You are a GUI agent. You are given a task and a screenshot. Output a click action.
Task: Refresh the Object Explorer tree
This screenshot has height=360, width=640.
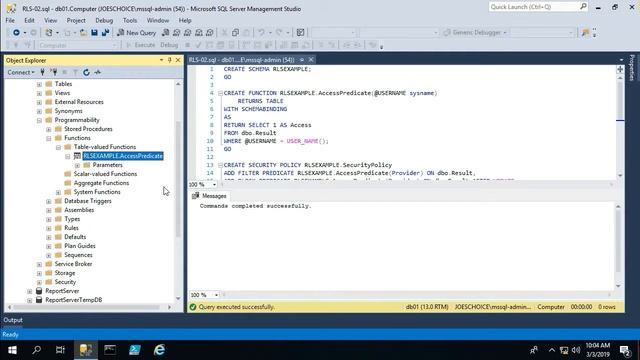pyautogui.click(x=86, y=72)
